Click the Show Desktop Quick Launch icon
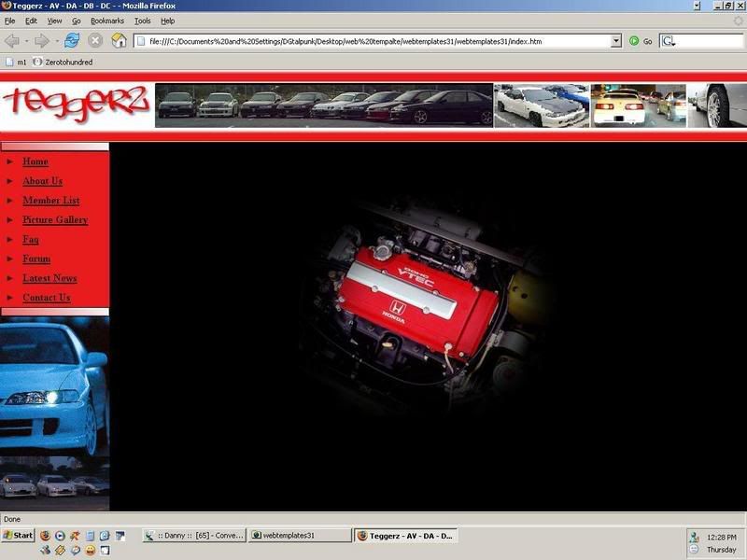The width and height of the screenshot is (747, 560). [120, 536]
